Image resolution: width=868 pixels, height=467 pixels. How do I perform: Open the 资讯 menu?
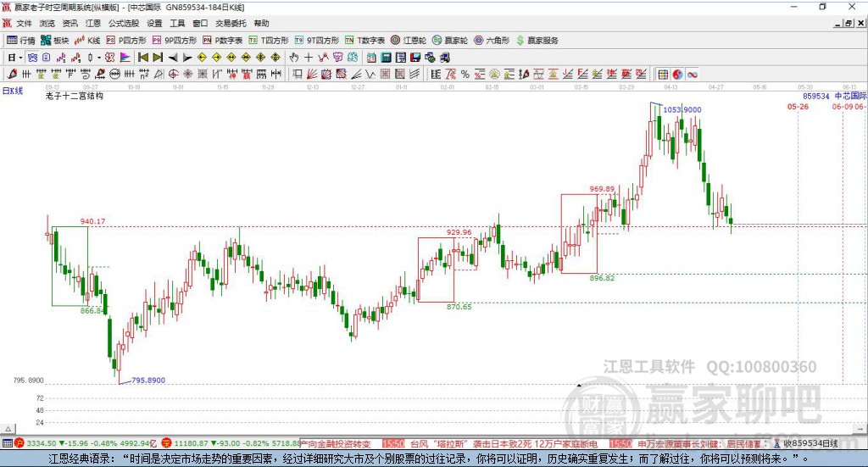70,23
